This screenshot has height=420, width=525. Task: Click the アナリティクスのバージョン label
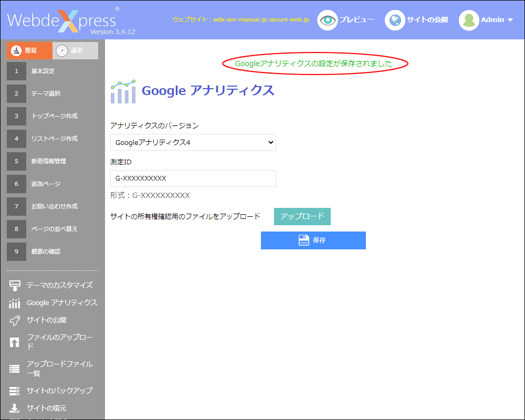[x=154, y=125]
